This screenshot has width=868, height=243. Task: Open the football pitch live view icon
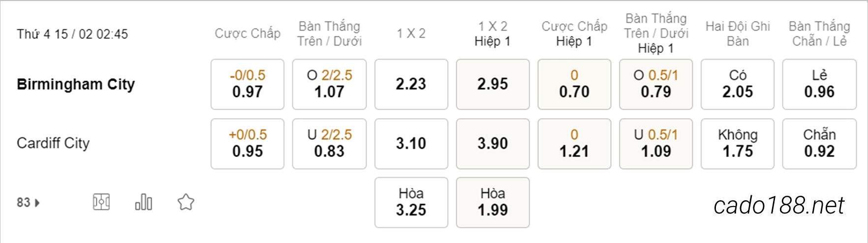tap(101, 202)
